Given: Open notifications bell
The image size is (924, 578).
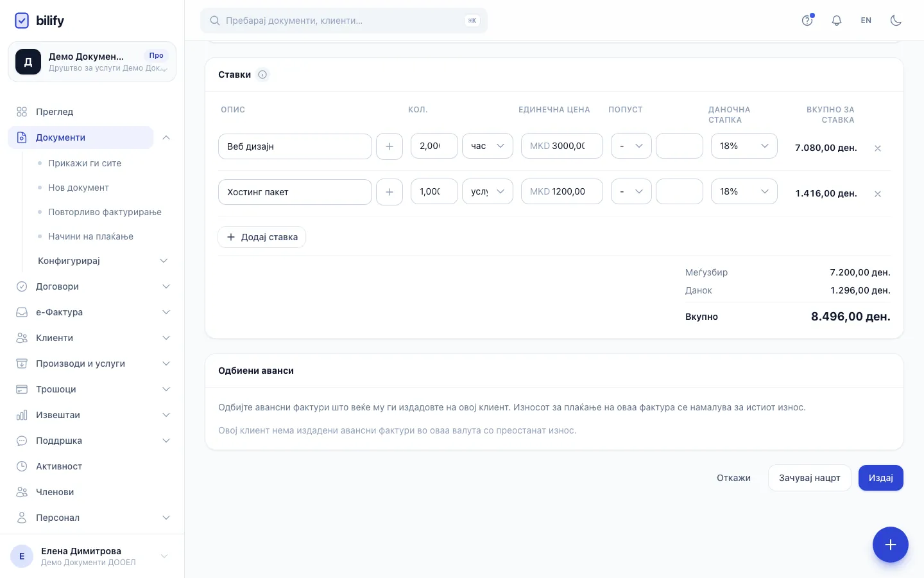Looking at the screenshot, I should pos(837,21).
